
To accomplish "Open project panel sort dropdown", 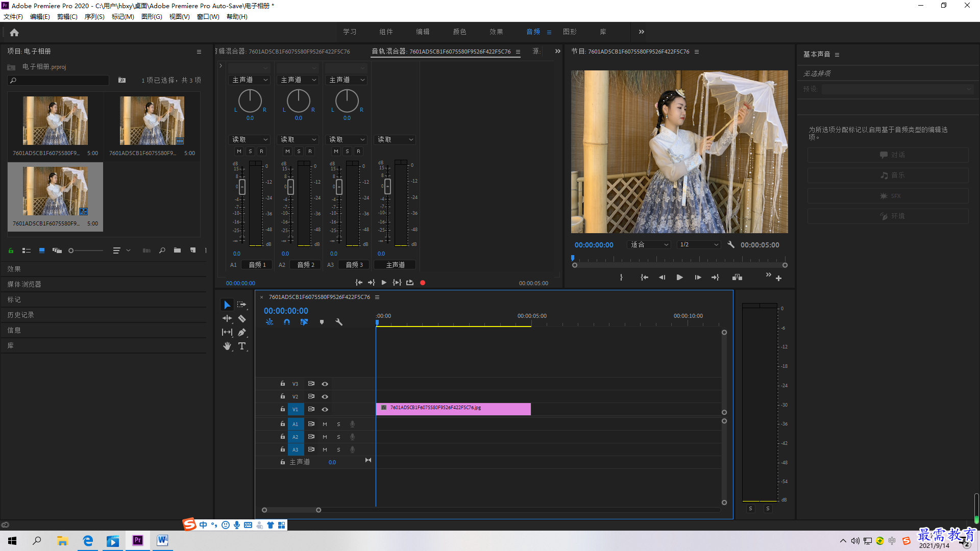I will 121,251.
